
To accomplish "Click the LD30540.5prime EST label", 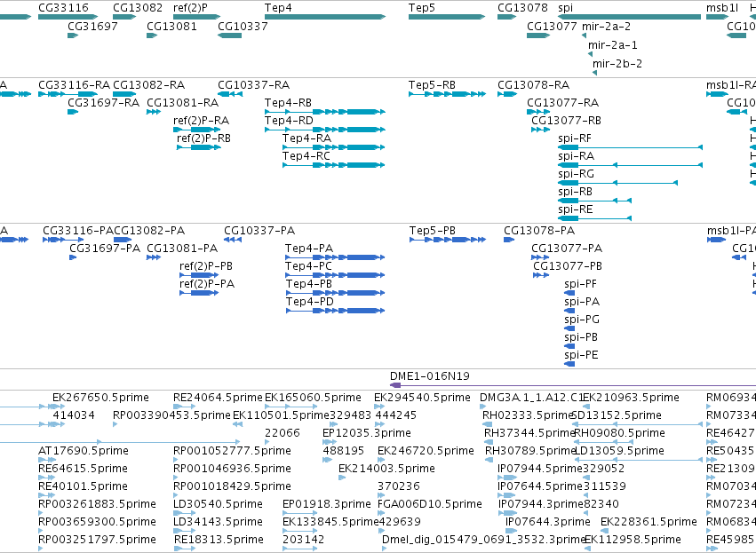I will (x=218, y=504).
